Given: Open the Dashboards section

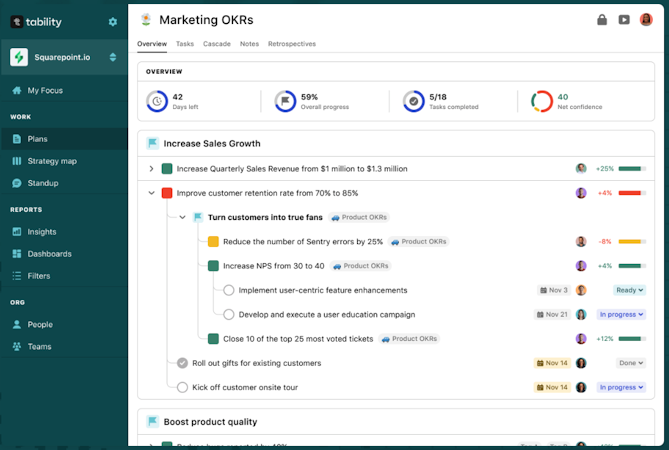Looking at the screenshot, I should coord(49,254).
